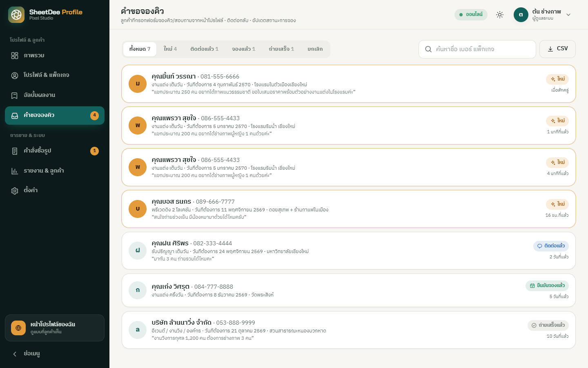Click the ออนไลน์ status badge
This screenshot has height=368, width=588.
tap(471, 15)
